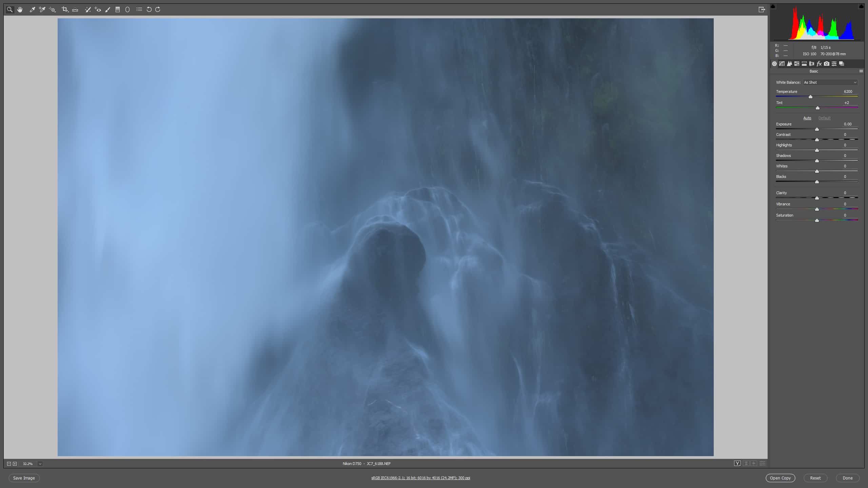Image resolution: width=868 pixels, height=488 pixels.
Task: Open the White Balance As Shot dropdown
Action: (x=830, y=82)
